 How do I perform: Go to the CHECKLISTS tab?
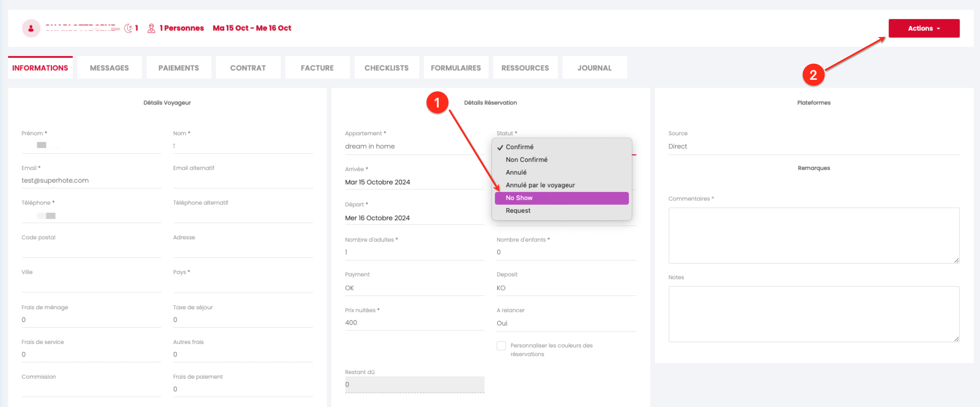coord(386,68)
